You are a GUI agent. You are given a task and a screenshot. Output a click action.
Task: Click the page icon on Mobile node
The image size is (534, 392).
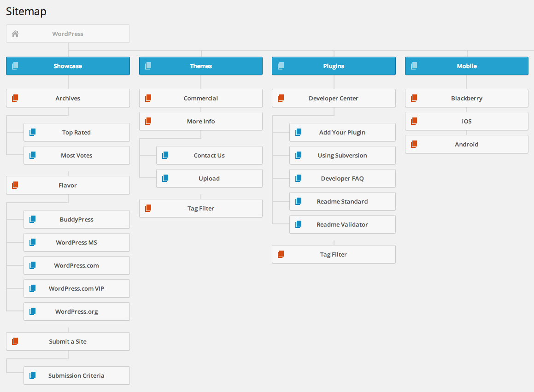pos(414,66)
